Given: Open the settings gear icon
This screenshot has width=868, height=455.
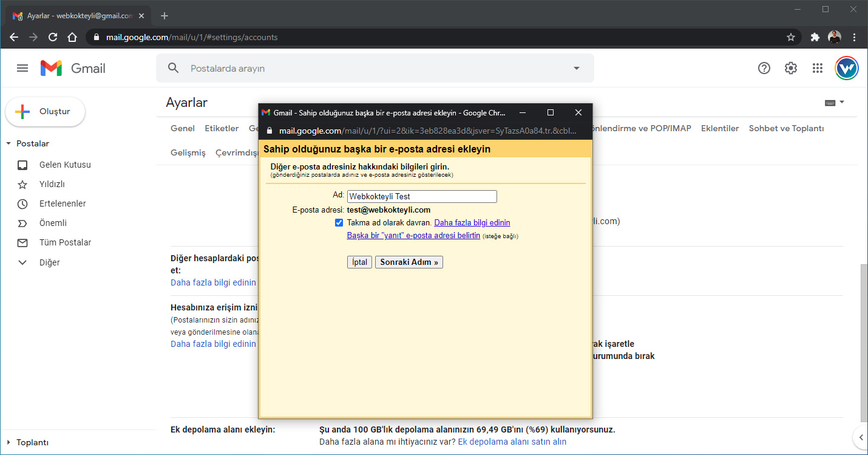Looking at the screenshot, I should pyautogui.click(x=790, y=68).
